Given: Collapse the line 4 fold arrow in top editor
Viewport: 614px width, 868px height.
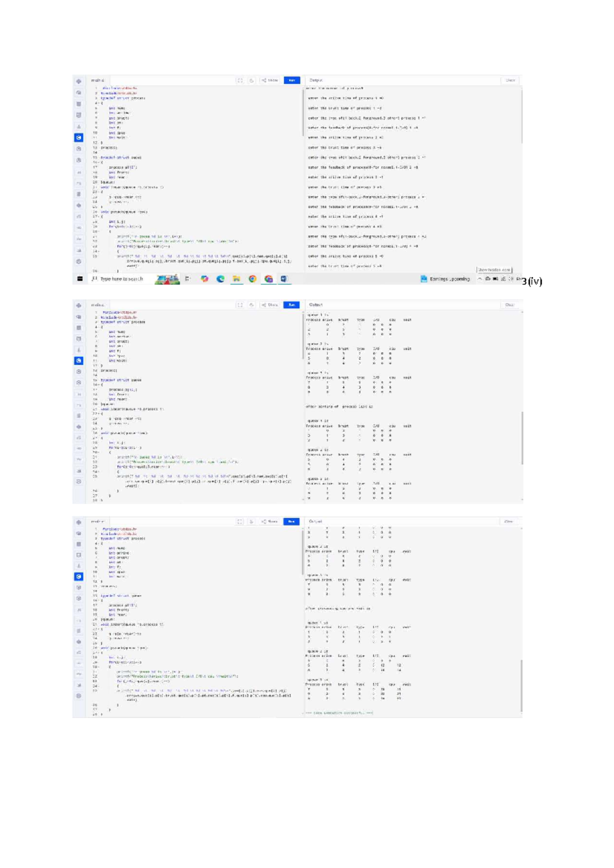Looking at the screenshot, I should coord(99,103).
